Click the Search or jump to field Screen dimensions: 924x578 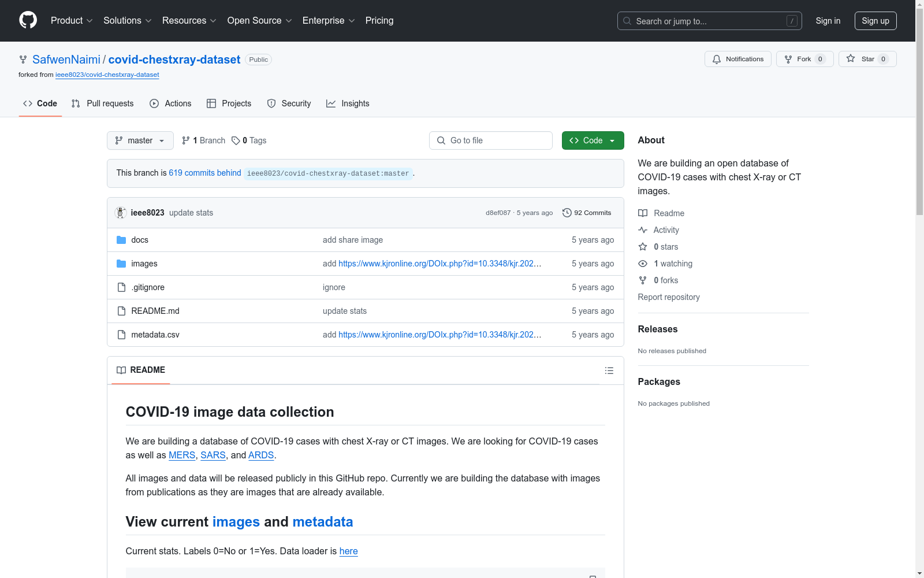click(710, 21)
